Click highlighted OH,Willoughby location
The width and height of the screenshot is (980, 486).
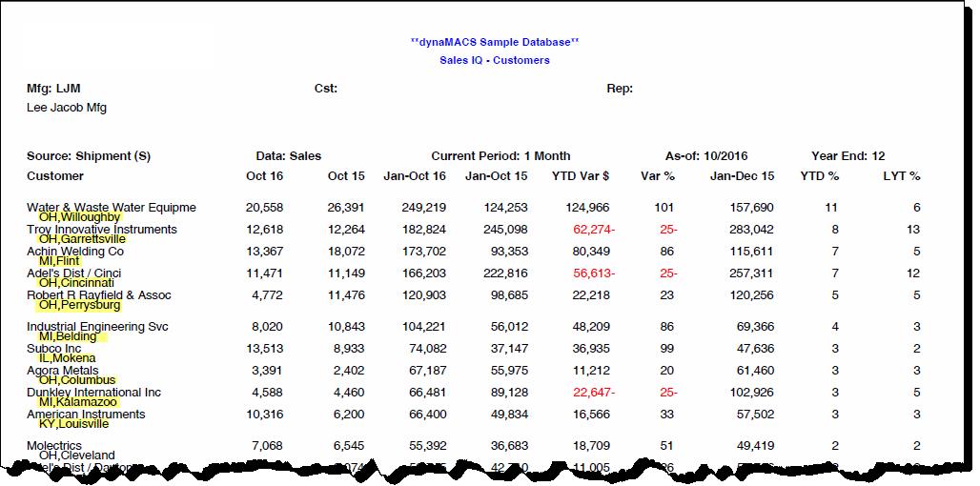click(x=79, y=217)
